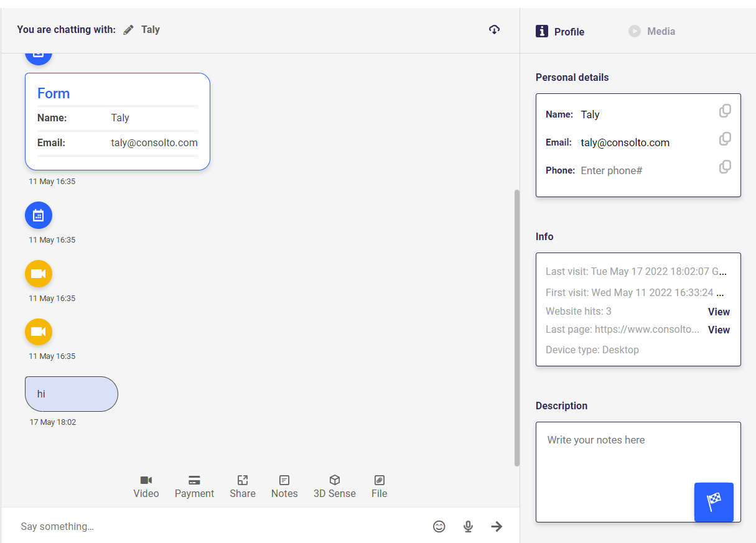The height and width of the screenshot is (543, 756).
Task: View the Last page link
Action: (719, 330)
